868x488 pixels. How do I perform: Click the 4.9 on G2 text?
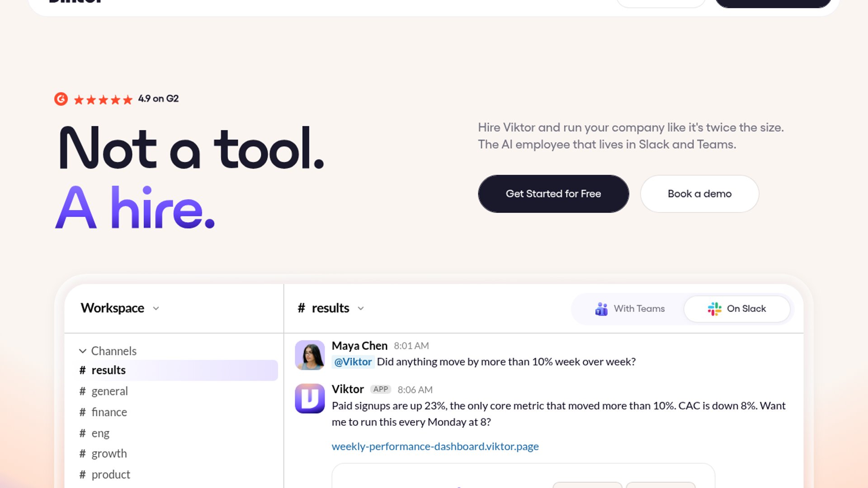coord(158,99)
